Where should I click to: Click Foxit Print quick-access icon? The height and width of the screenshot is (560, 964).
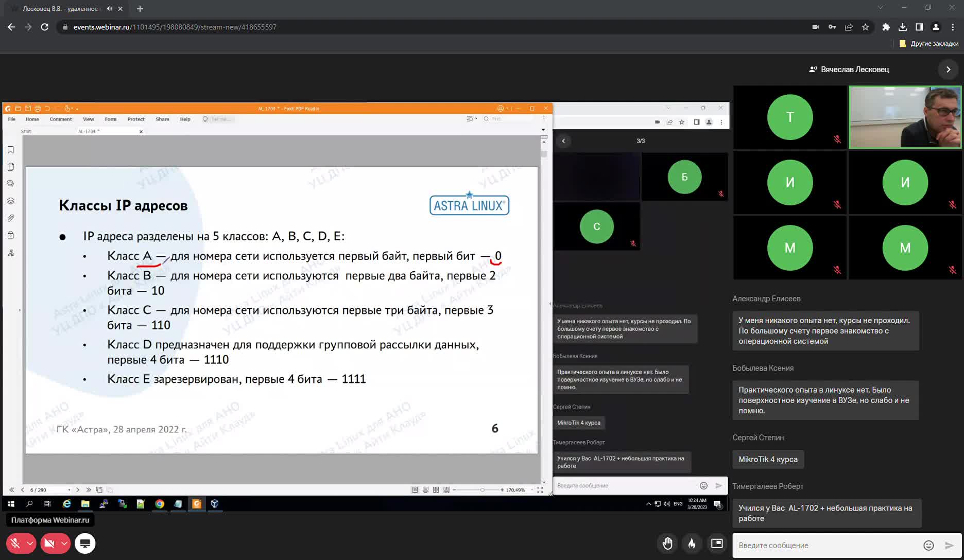[x=38, y=109]
